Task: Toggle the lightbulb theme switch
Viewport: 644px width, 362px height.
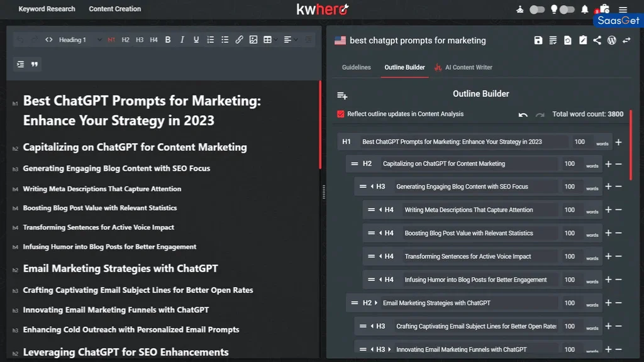Action: tap(567, 9)
